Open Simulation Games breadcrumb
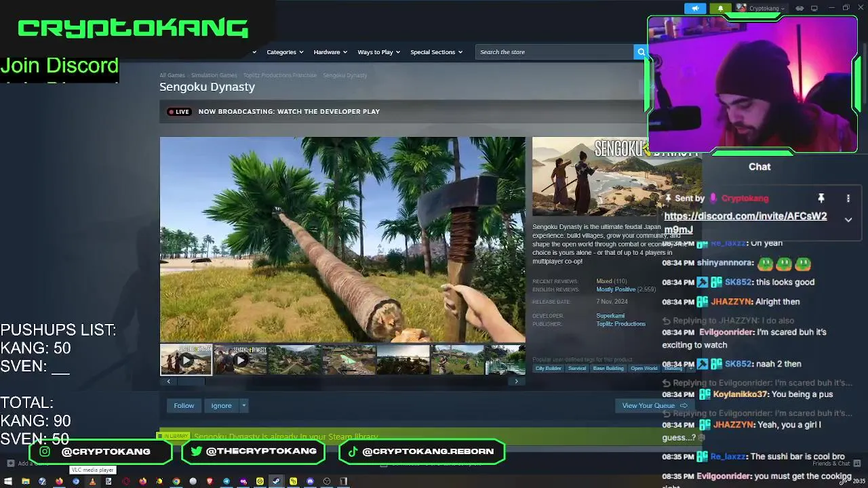Image resolution: width=868 pixels, height=488 pixels. (x=214, y=75)
